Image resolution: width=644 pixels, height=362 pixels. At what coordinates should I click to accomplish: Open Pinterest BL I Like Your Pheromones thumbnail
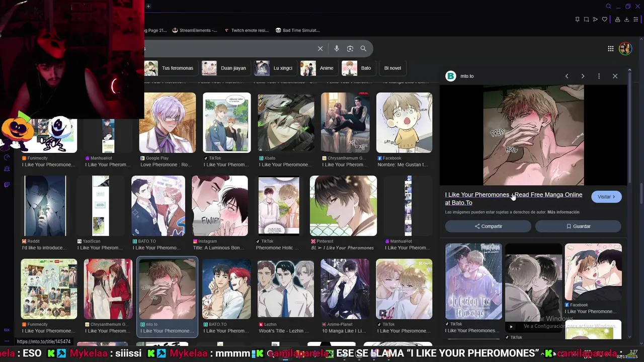click(x=343, y=206)
